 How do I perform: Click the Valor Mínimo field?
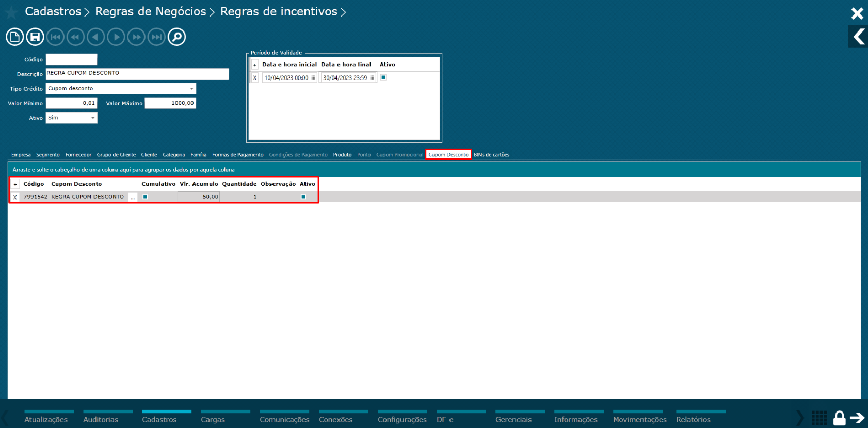(x=71, y=103)
